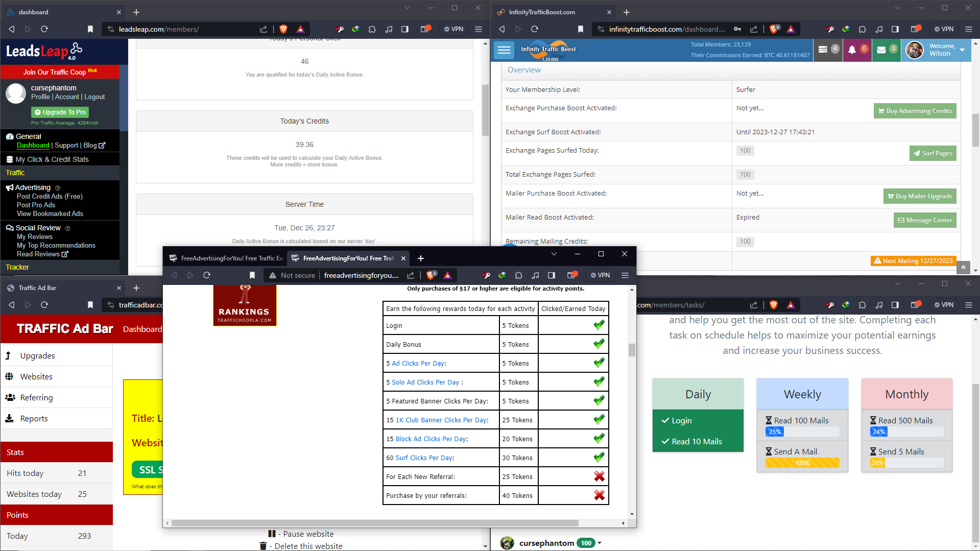
Task: Close the Traffic Ad Bar tab
Action: click(119, 288)
